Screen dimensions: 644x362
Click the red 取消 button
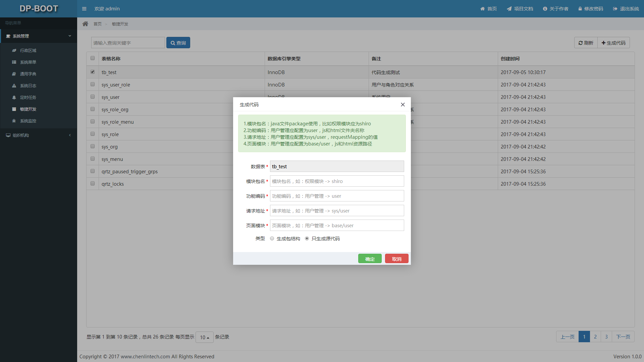(x=396, y=258)
